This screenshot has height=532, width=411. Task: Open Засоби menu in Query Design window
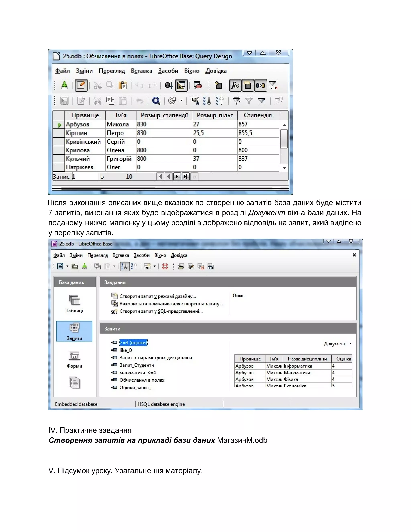click(x=168, y=71)
